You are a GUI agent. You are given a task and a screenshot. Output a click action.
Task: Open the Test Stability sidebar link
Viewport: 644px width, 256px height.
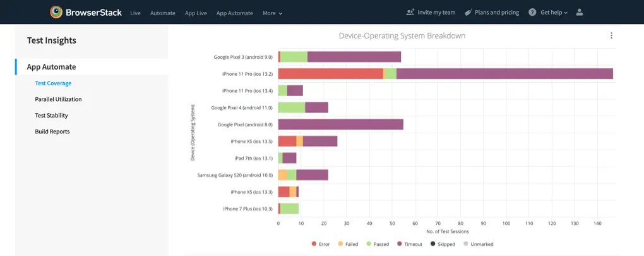click(51, 116)
